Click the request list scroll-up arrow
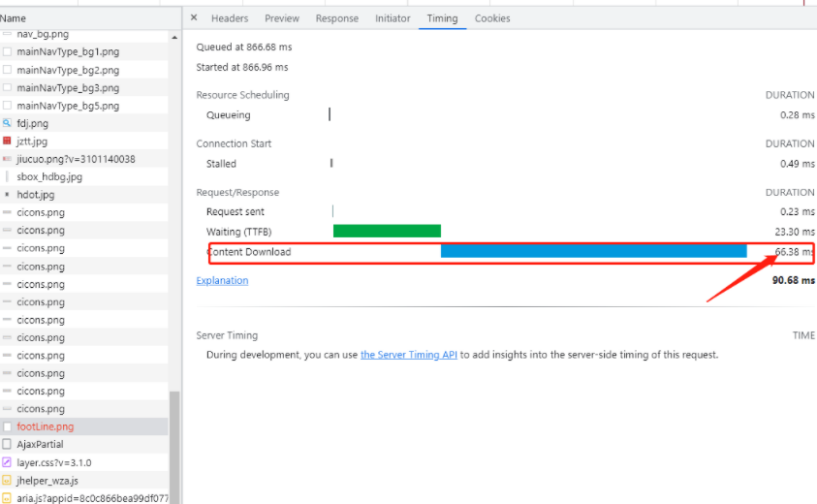817x504 pixels. [x=175, y=37]
